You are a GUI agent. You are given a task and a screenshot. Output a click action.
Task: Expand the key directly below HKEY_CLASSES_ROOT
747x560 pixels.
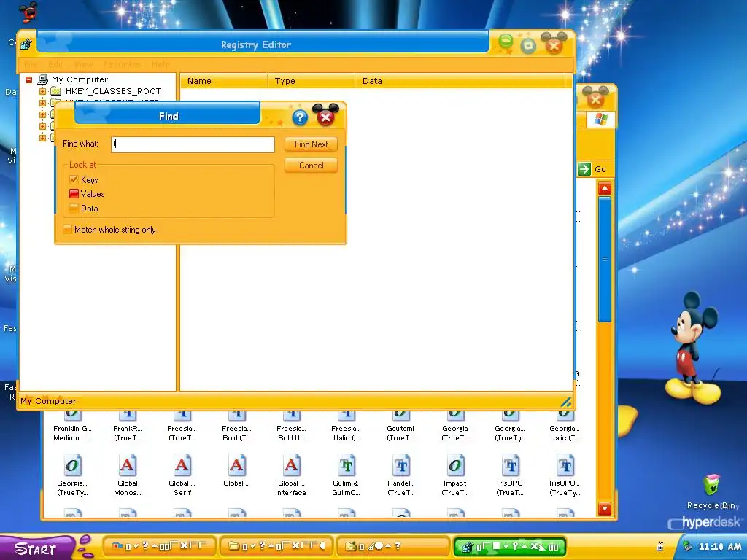tap(42, 102)
